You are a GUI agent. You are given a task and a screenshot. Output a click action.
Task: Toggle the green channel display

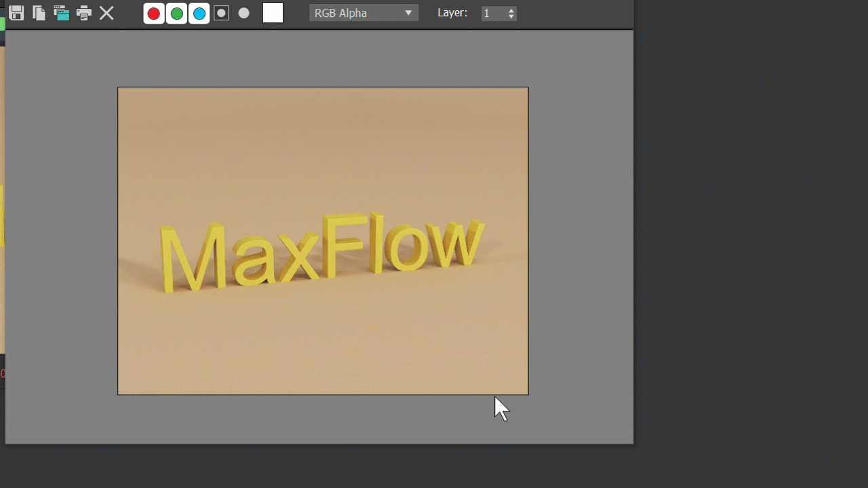pos(176,14)
